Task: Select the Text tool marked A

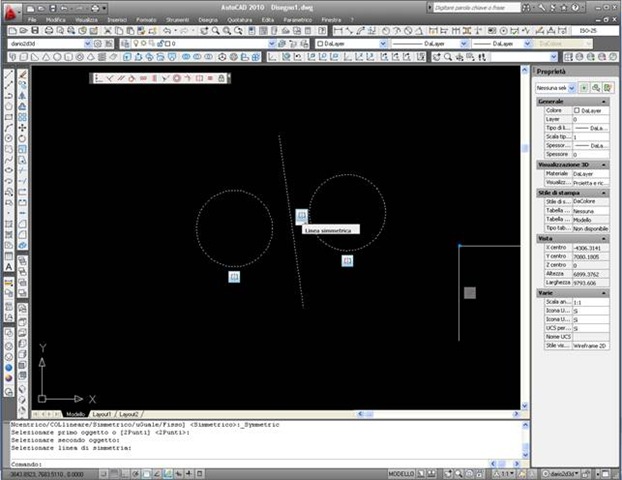Action: click(x=8, y=267)
